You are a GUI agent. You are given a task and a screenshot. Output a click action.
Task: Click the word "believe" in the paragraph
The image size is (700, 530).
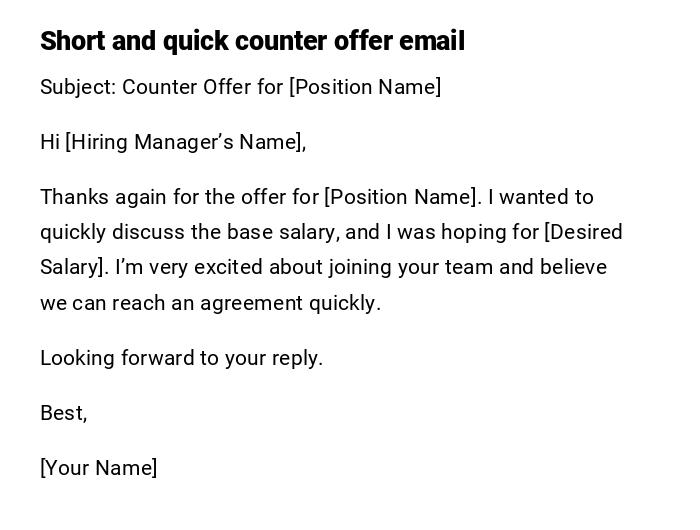coord(573,268)
